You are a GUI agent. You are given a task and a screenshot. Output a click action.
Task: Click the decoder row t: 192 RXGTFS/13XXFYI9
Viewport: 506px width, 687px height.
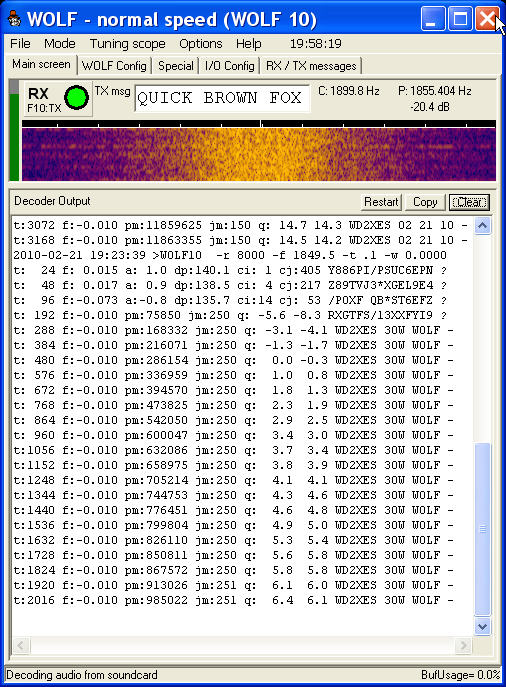pos(230,315)
